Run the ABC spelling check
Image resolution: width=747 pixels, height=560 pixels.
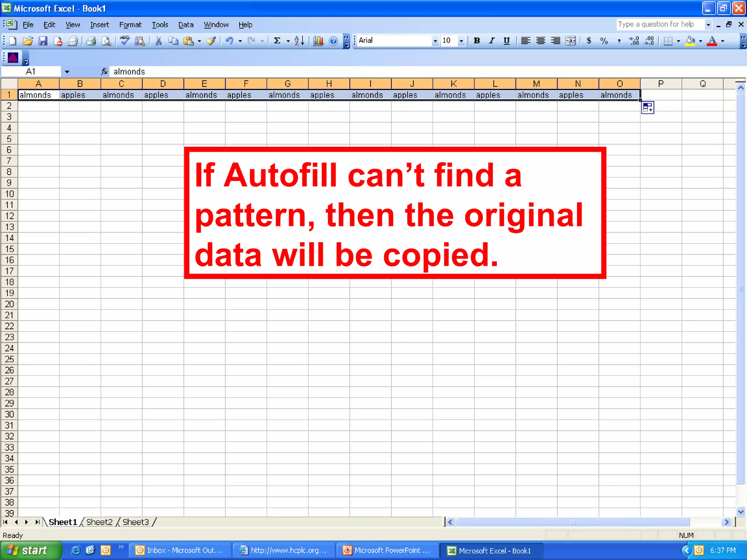125,41
